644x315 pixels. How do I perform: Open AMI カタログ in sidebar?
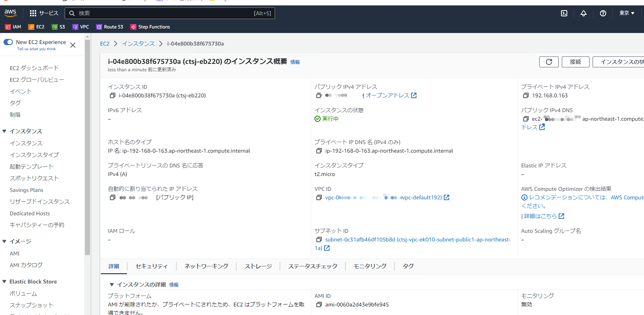click(26, 265)
